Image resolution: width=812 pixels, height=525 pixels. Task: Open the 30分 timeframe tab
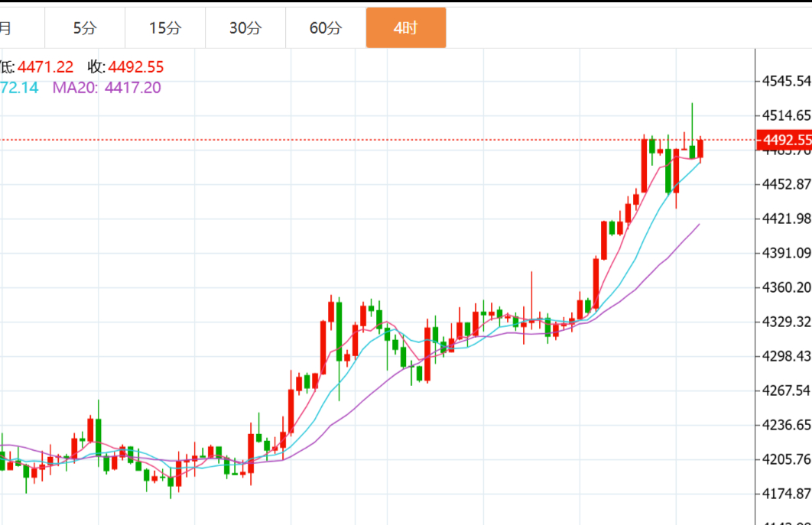(x=245, y=28)
